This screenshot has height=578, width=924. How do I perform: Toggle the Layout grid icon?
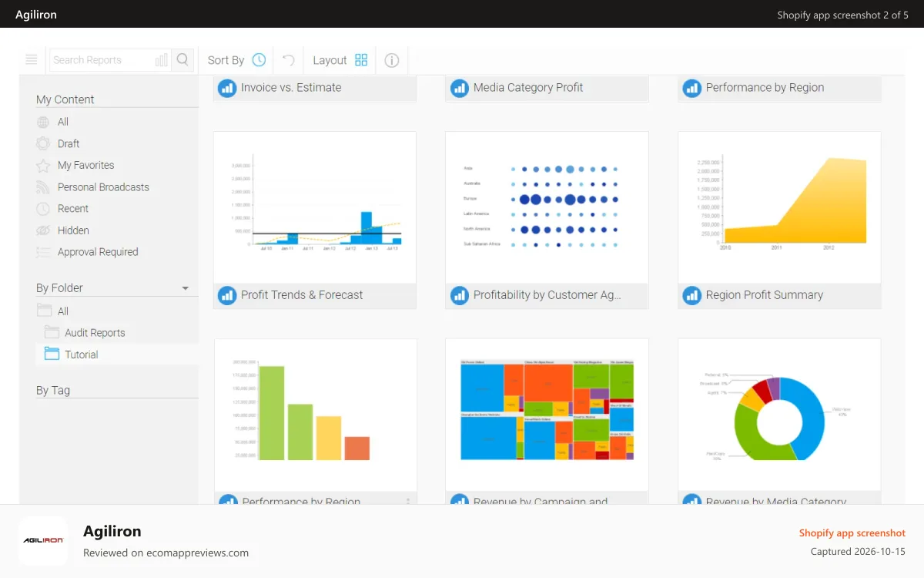click(x=361, y=59)
